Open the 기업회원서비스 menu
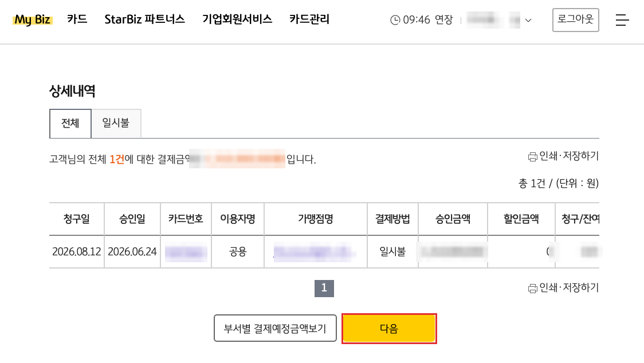This screenshot has height=363, width=644. [x=237, y=19]
